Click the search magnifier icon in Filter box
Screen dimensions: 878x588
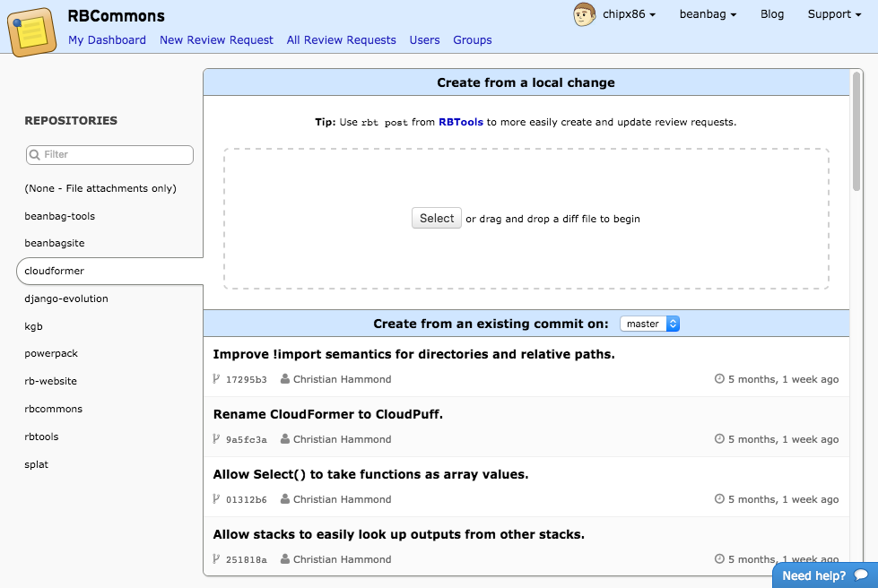pos(35,155)
